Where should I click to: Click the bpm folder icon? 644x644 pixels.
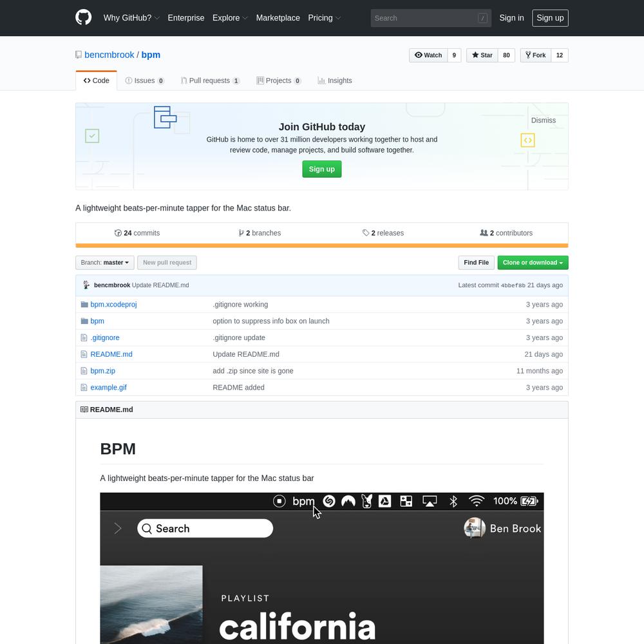[x=84, y=321]
